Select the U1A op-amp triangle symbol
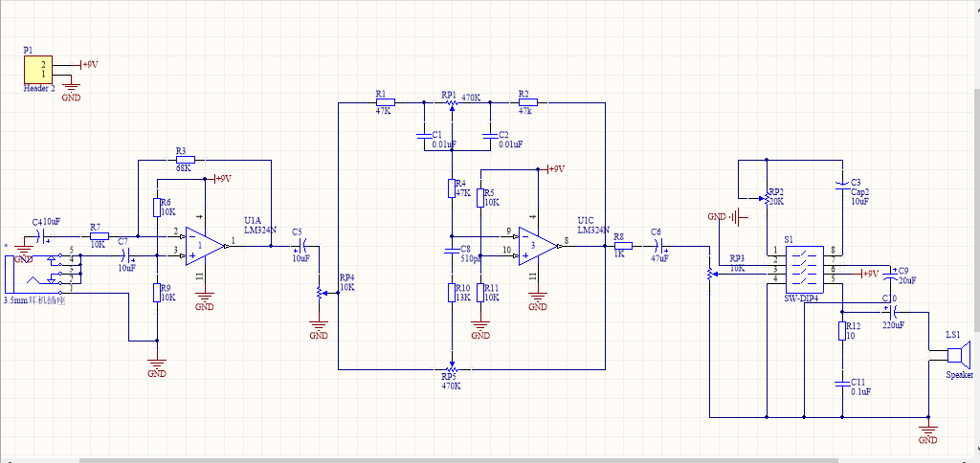 (x=205, y=246)
